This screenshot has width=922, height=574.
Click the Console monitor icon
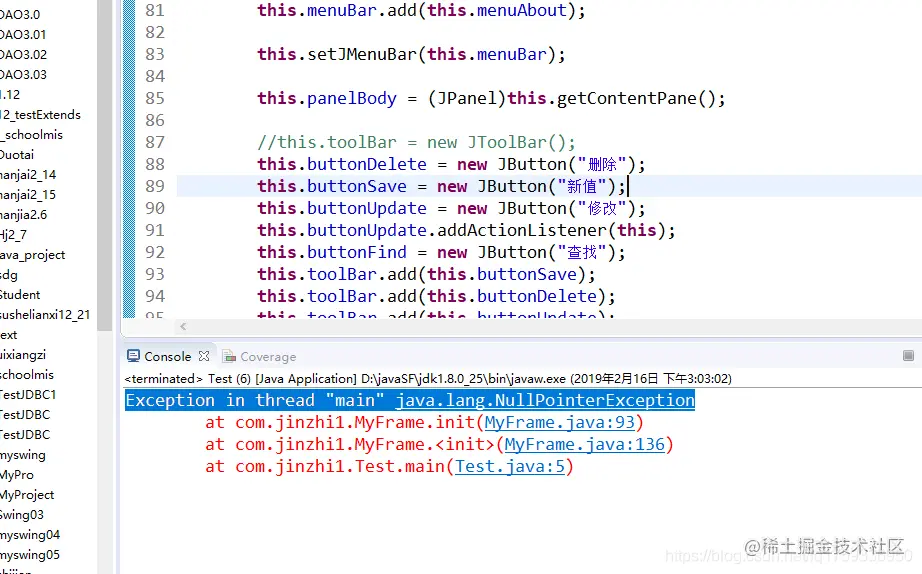click(133, 356)
